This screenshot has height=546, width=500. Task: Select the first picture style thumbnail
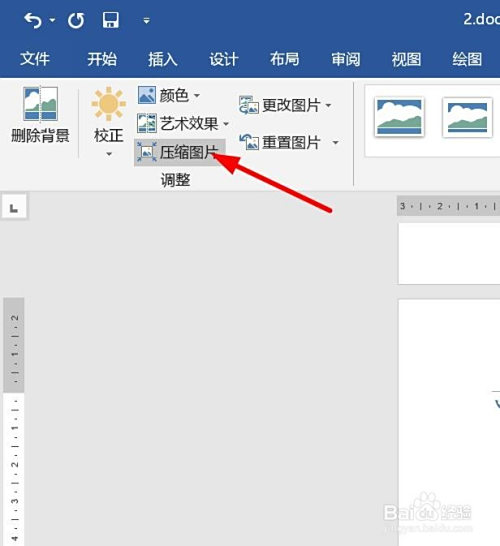pyautogui.click(x=399, y=117)
